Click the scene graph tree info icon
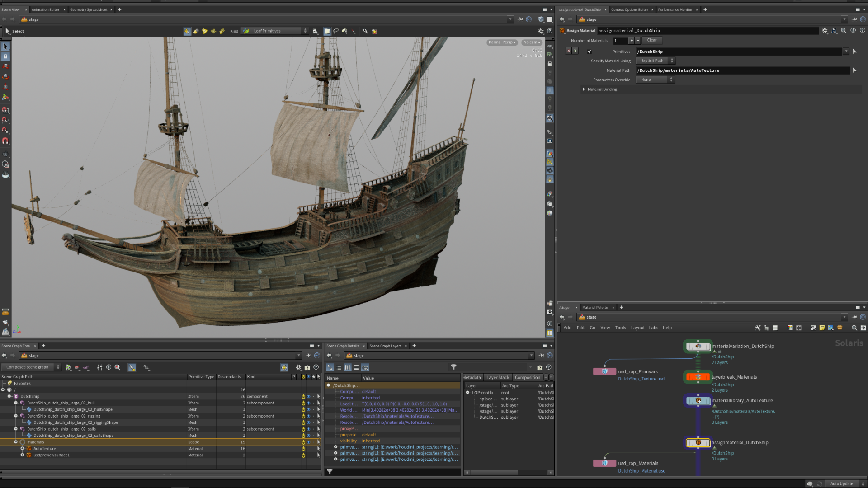The image size is (868, 488). (x=108, y=367)
